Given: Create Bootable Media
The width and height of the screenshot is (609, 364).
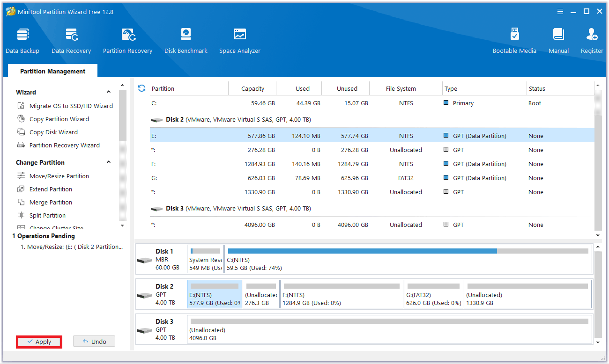Looking at the screenshot, I should click(514, 41).
